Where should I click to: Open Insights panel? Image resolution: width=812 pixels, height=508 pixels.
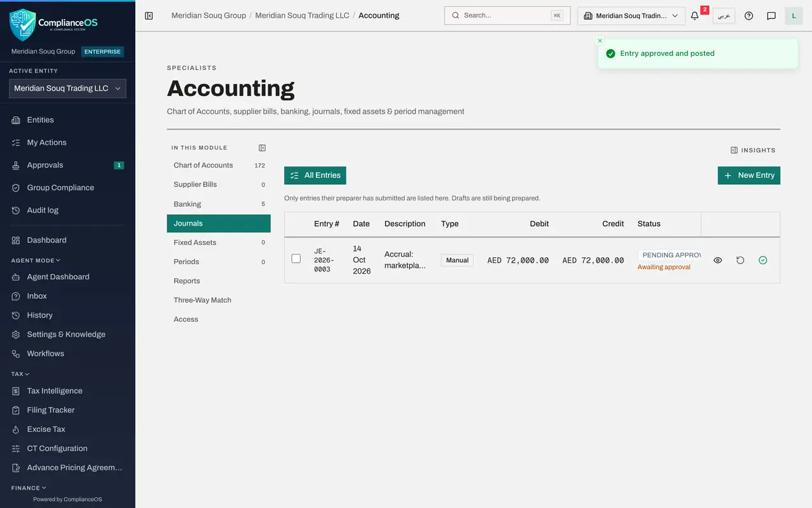[x=753, y=150]
